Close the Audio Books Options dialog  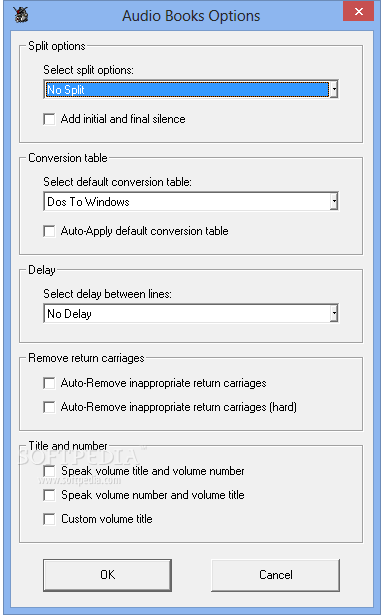coord(358,11)
